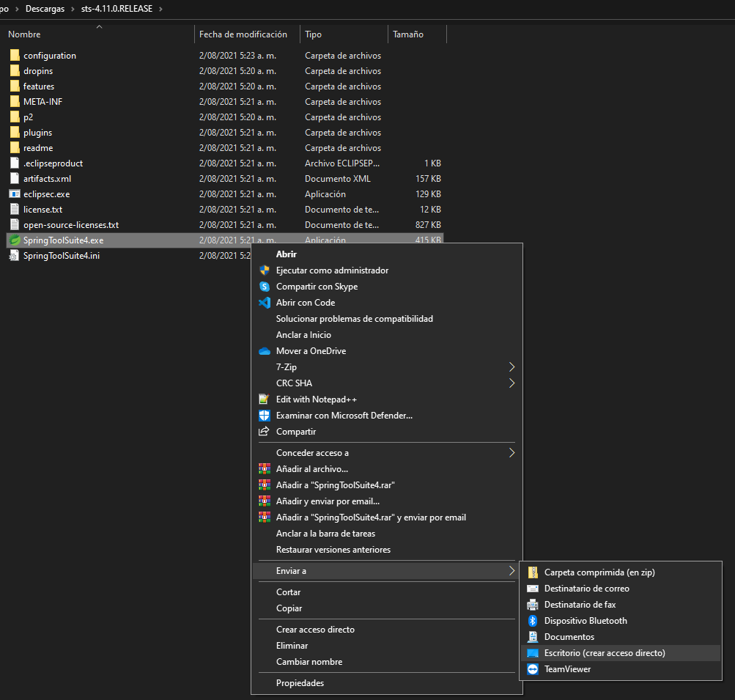This screenshot has width=735, height=700.
Task: Sort by Fecha de modificación column header
Action: (x=243, y=34)
